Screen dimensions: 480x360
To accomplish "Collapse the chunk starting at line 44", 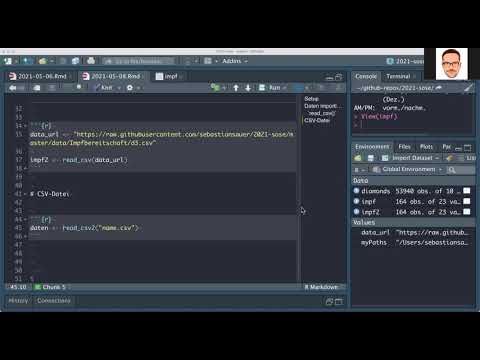I will pyautogui.click(x=25, y=219).
